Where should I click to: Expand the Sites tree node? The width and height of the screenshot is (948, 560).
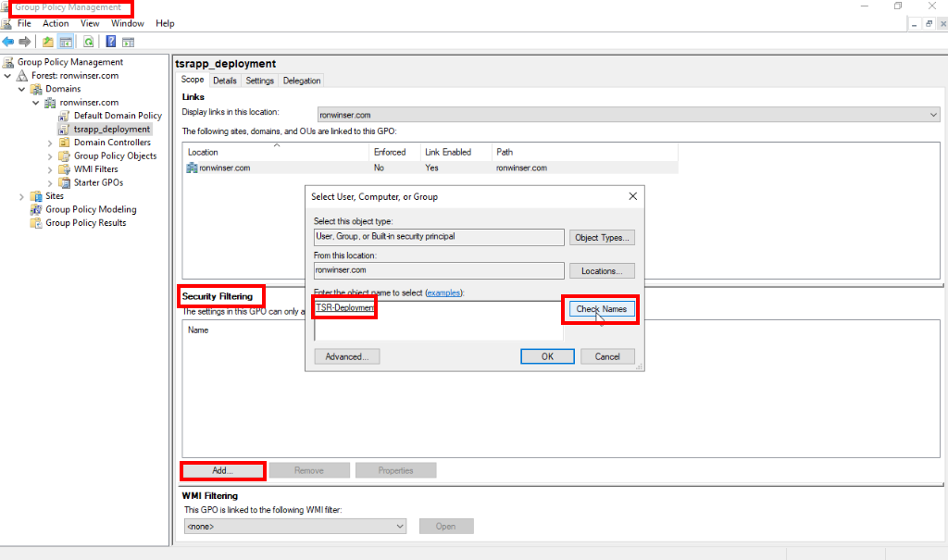(x=22, y=196)
